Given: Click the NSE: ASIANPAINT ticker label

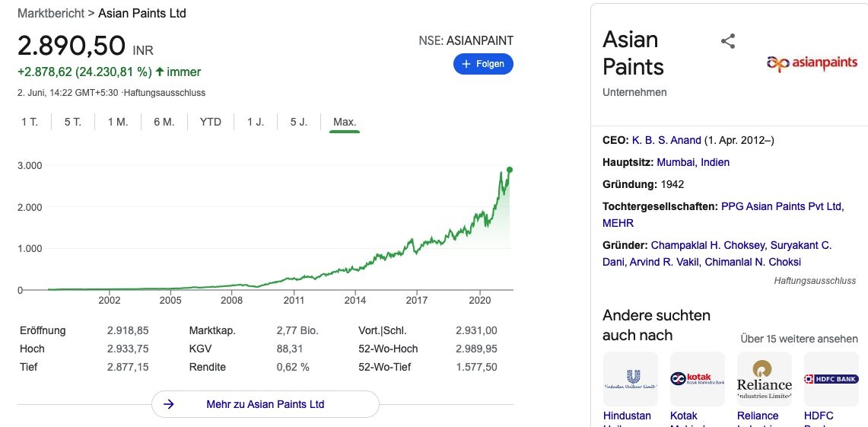Looking at the screenshot, I should coord(466,40).
